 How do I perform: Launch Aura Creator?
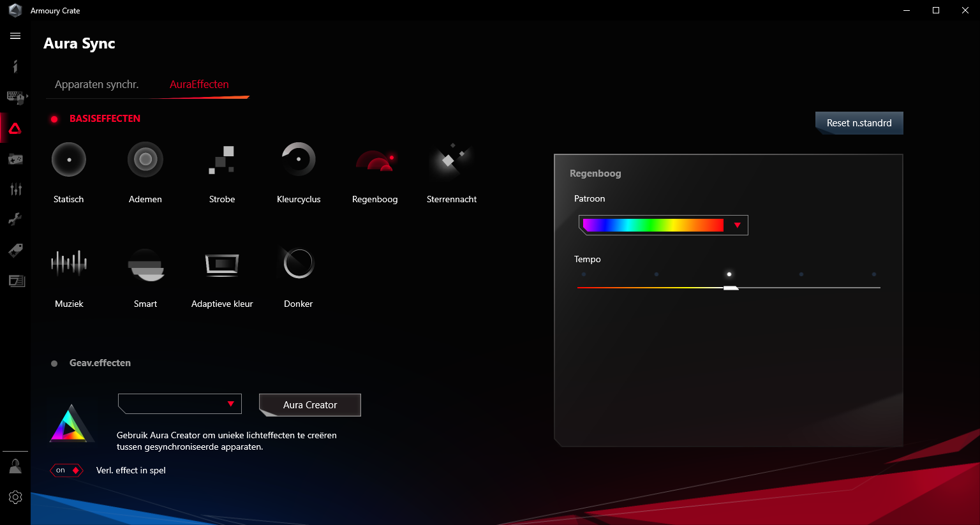click(x=310, y=405)
